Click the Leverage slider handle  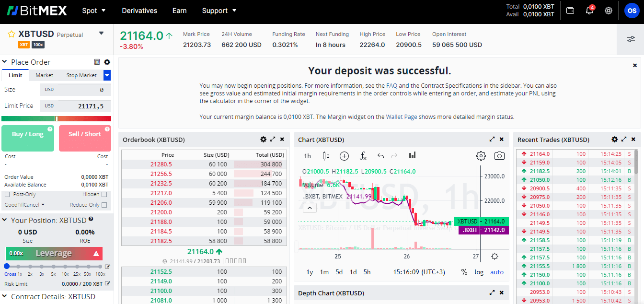point(7,266)
